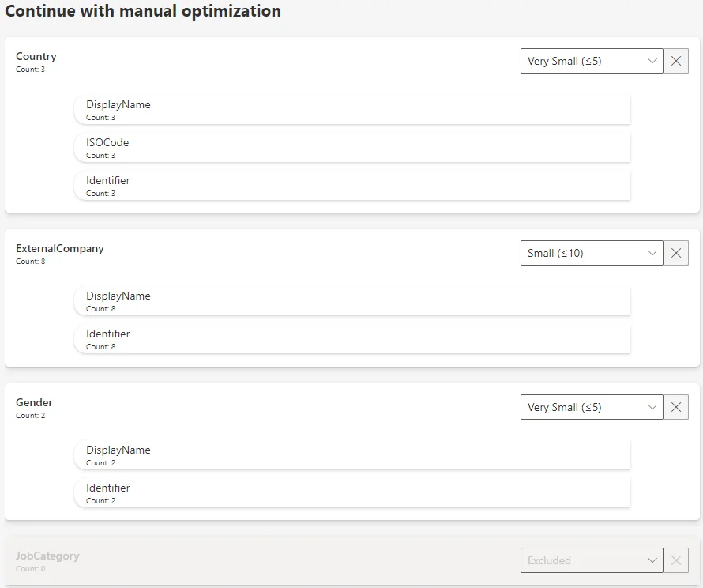
Task: Select the DisplayName row under ExternalCompany
Action: tap(352, 301)
